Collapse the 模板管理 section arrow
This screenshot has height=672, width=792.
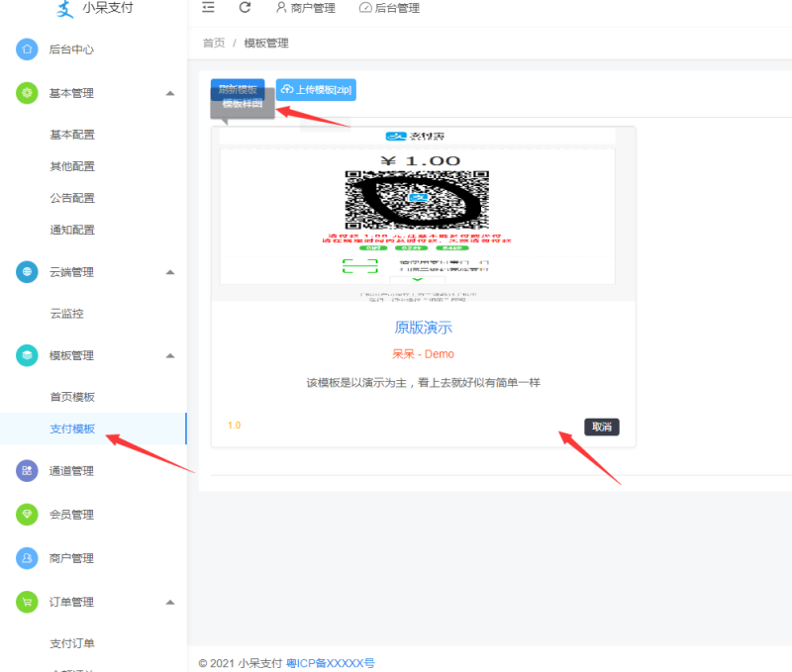pyautogui.click(x=170, y=356)
